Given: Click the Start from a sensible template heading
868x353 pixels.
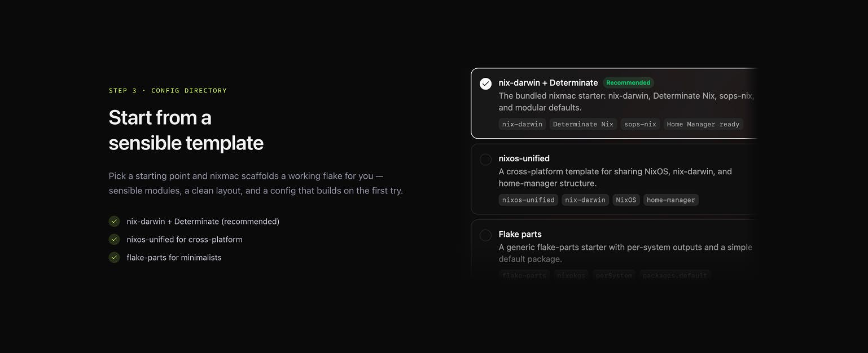Looking at the screenshot, I should point(186,130).
